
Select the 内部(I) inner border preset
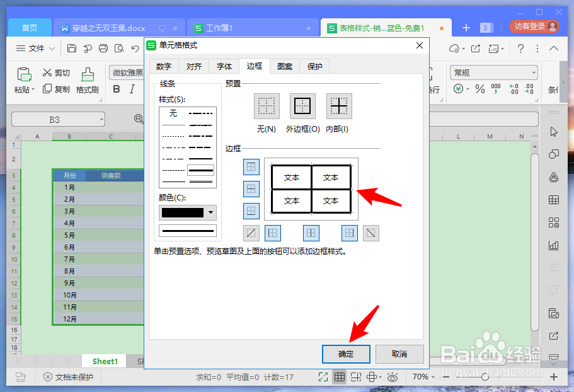coord(338,106)
